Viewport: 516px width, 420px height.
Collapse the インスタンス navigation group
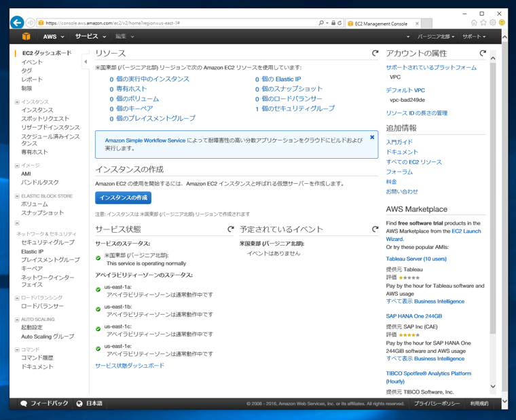(17, 102)
